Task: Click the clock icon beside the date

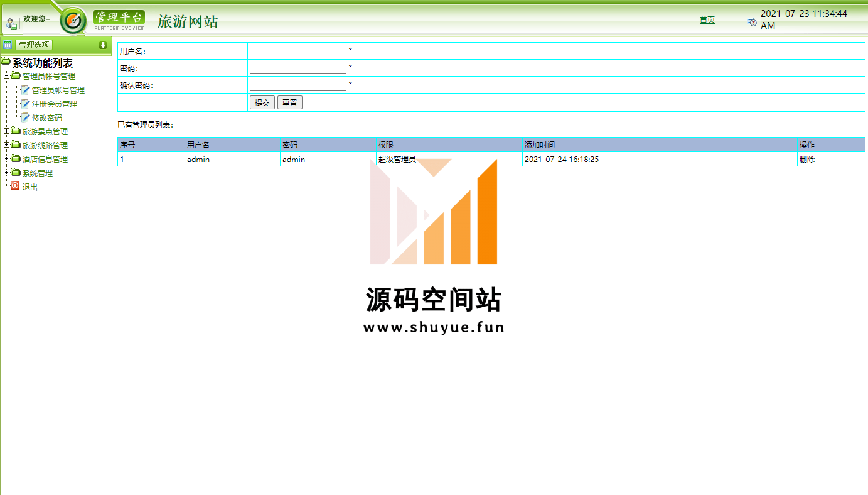Action: click(x=751, y=21)
